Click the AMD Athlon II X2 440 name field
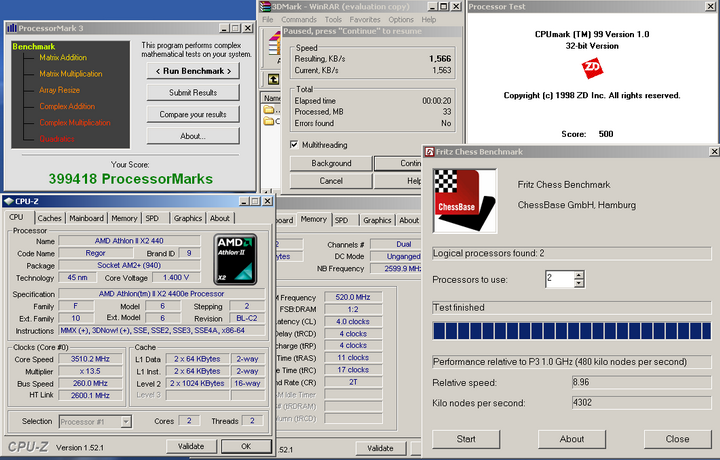 coord(129,241)
